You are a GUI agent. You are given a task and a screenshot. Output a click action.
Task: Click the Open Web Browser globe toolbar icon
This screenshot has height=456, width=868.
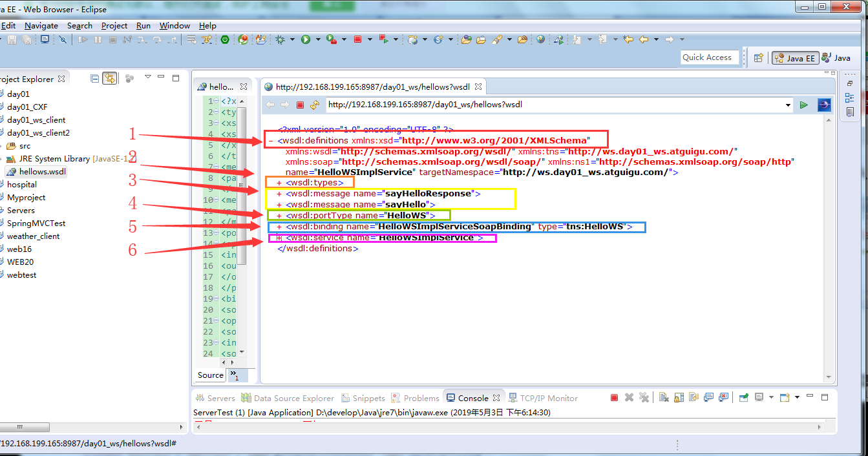(540, 39)
